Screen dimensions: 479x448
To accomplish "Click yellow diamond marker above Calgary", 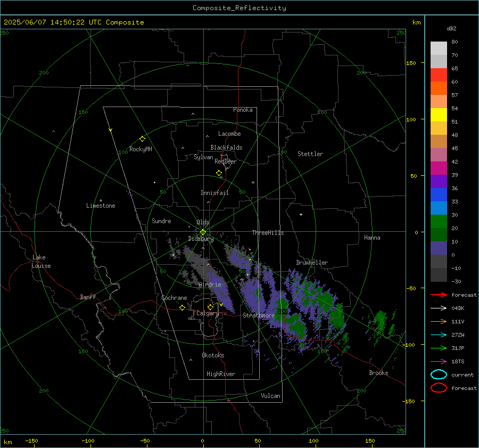I will click(210, 307).
